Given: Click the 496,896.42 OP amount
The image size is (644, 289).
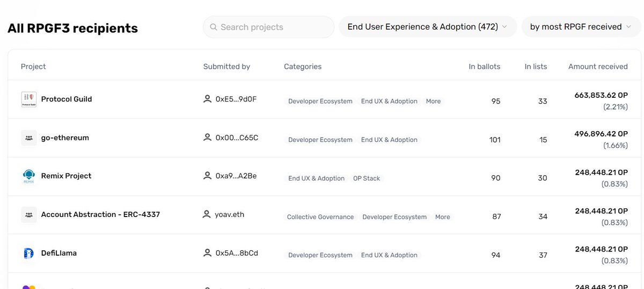Looking at the screenshot, I should coord(601,134).
